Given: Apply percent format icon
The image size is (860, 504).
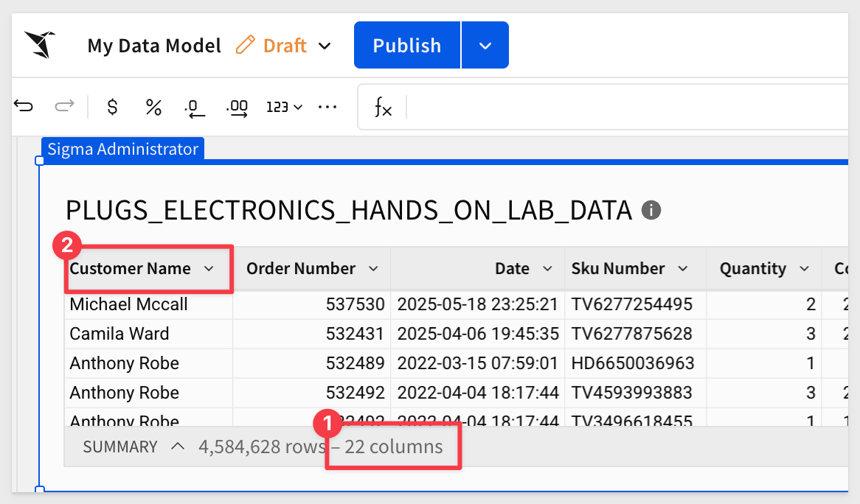Looking at the screenshot, I should click(153, 107).
